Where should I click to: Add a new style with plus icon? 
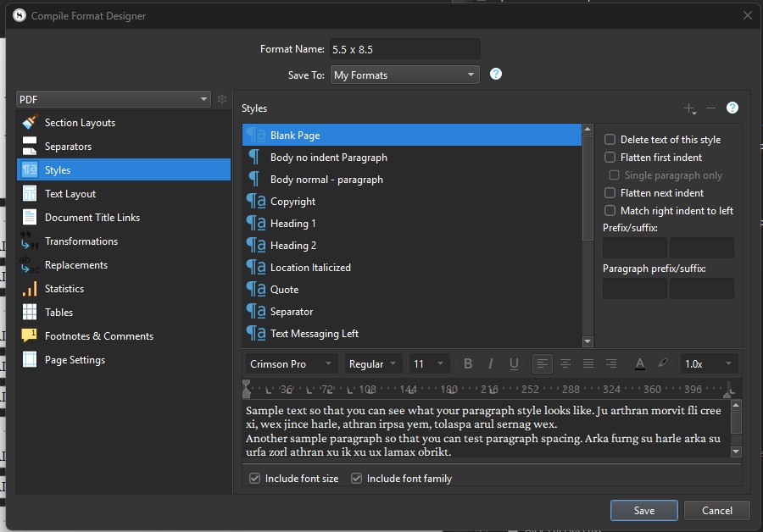689,108
